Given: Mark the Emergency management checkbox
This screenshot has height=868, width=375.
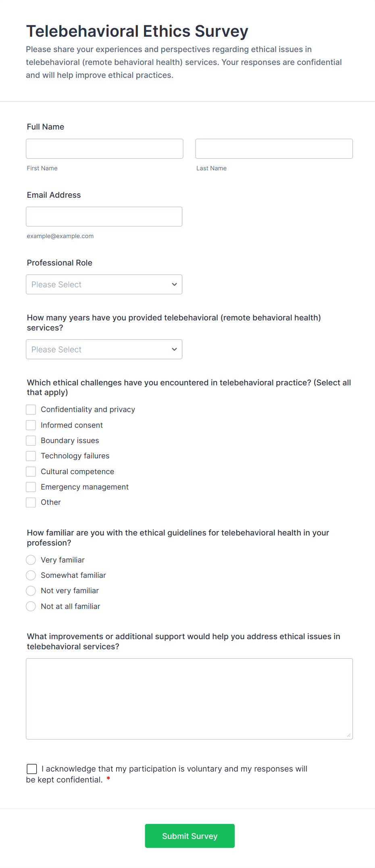Looking at the screenshot, I should (x=31, y=487).
